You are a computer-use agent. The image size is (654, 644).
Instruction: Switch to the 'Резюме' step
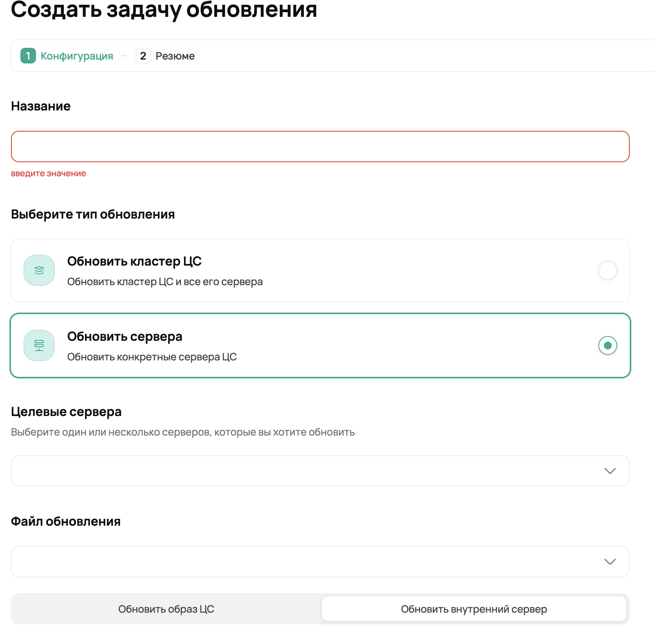coord(175,56)
